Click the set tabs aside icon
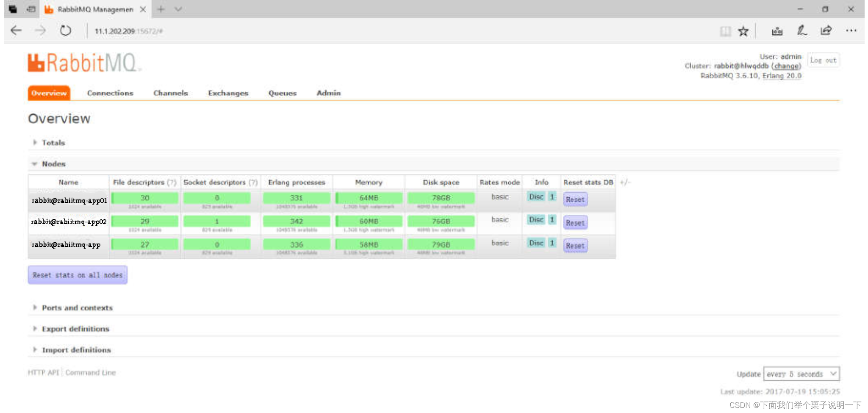 (31, 9)
